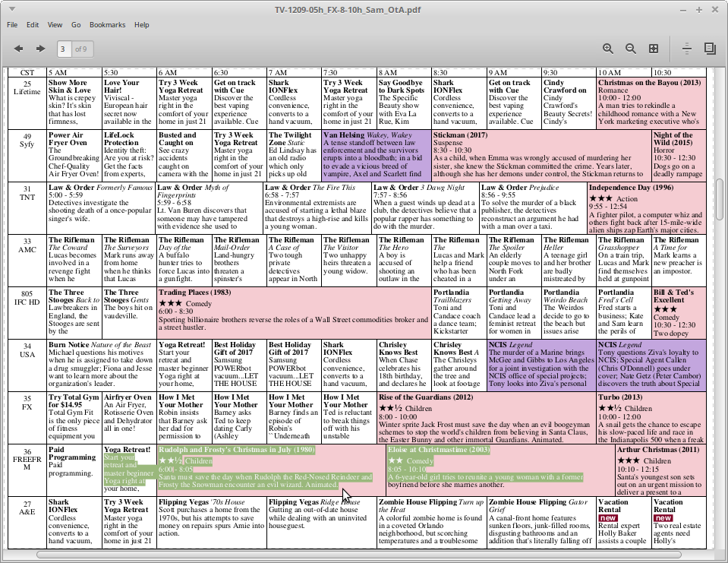Screen dimensions: 728x563
Task: Open the View menu
Action: (55, 24)
